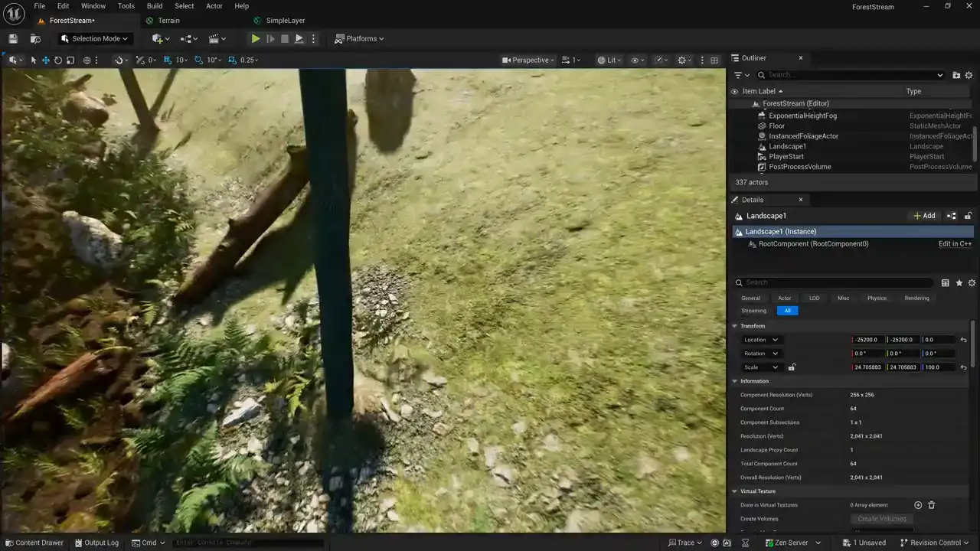Screen dimensions: 980x551
Task: Switch to the Terrain tab
Action: (168, 21)
